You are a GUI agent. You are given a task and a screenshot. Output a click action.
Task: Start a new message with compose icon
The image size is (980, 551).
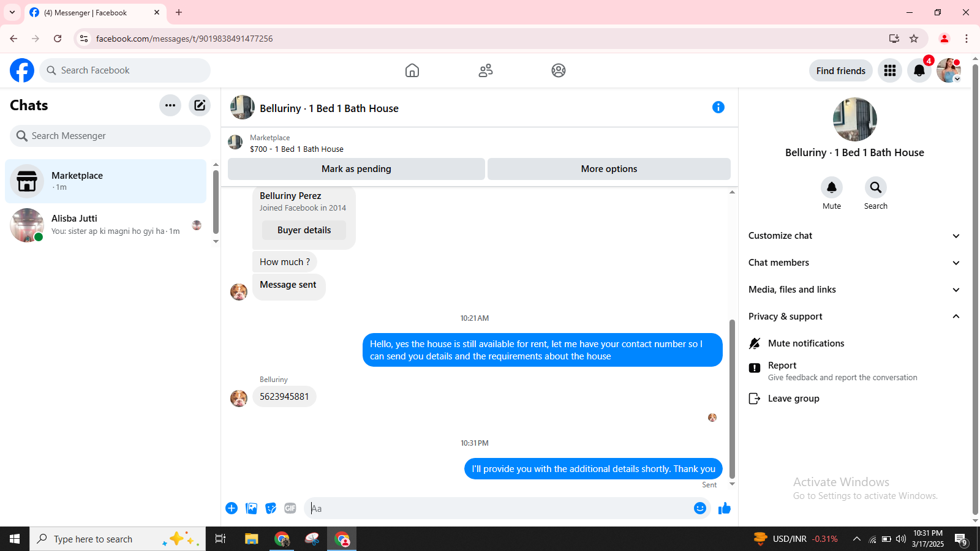(200, 105)
